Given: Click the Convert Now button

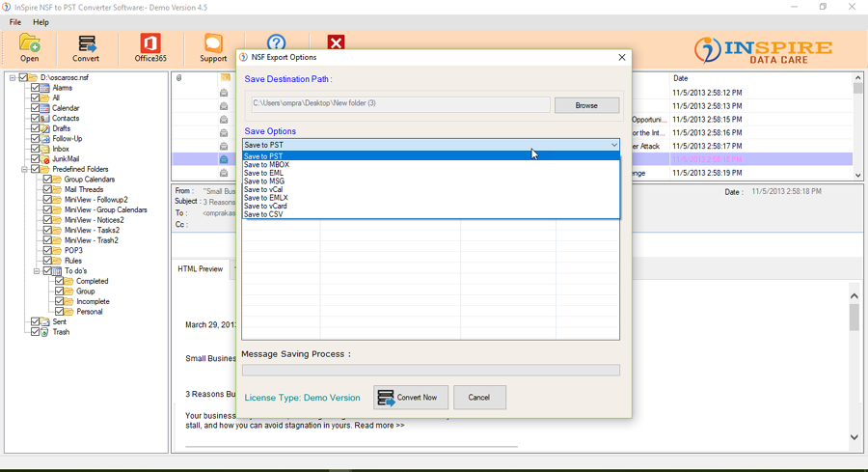Looking at the screenshot, I should [411, 398].
